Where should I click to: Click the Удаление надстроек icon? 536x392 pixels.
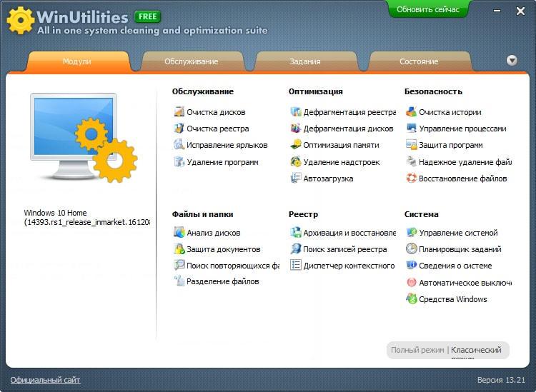coord(296,161)
